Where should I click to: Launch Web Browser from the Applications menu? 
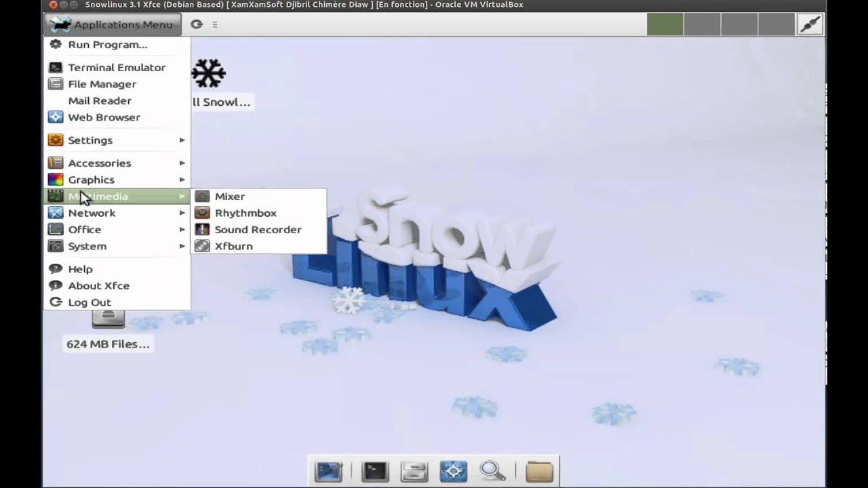[117, 117]
